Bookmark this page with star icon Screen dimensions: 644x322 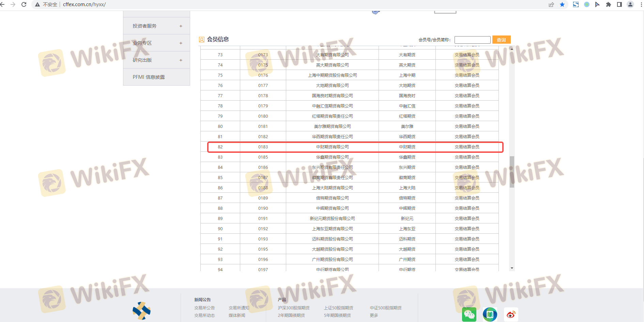pyautogui.click(x=562, y=4)
